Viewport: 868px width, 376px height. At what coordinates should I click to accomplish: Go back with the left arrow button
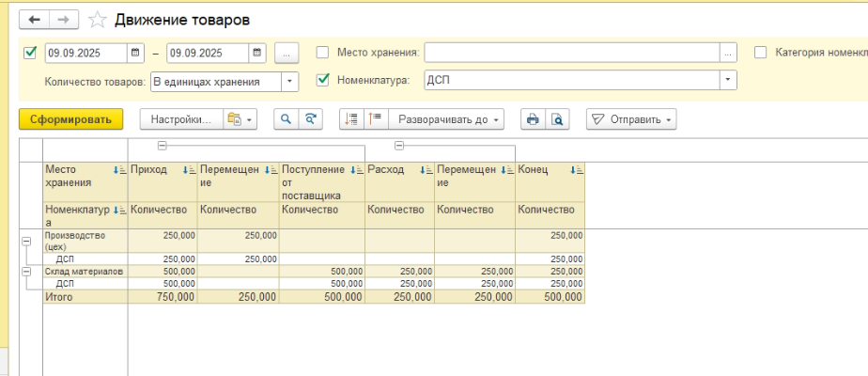pyautogui.click(x=35, y=20)
